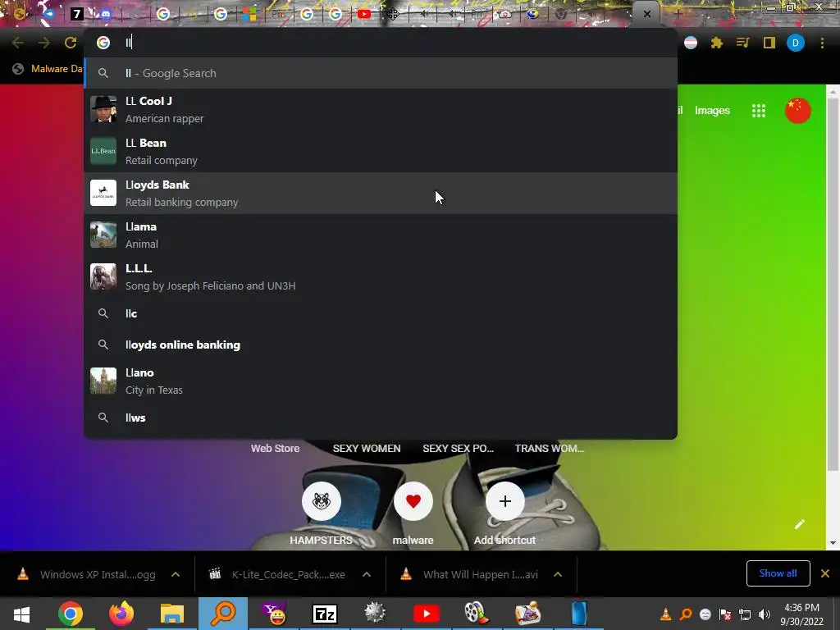Switch to the tab with the 7 icon
The height and width of the screenshot is (630, 840).
click(x=76, y=14)
